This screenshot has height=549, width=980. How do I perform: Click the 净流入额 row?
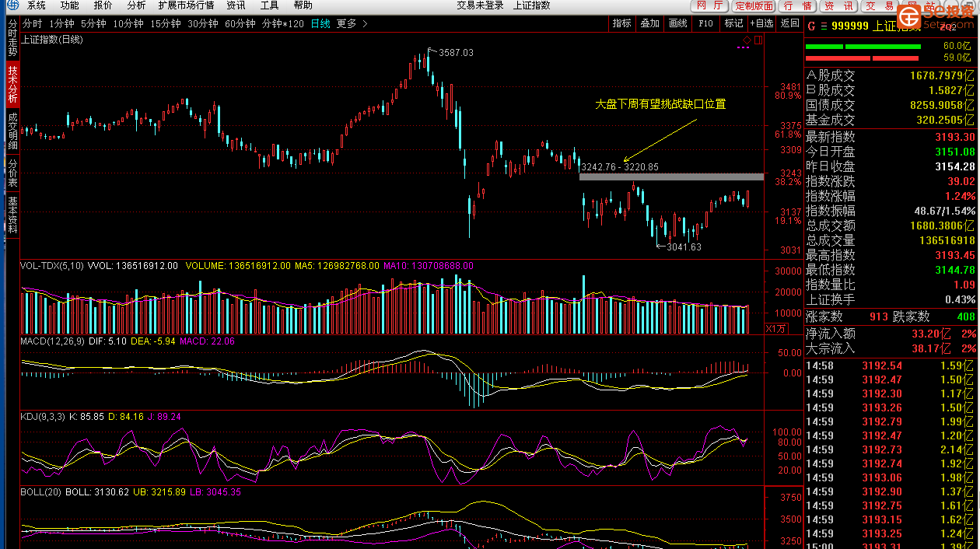tap(890, 334)
